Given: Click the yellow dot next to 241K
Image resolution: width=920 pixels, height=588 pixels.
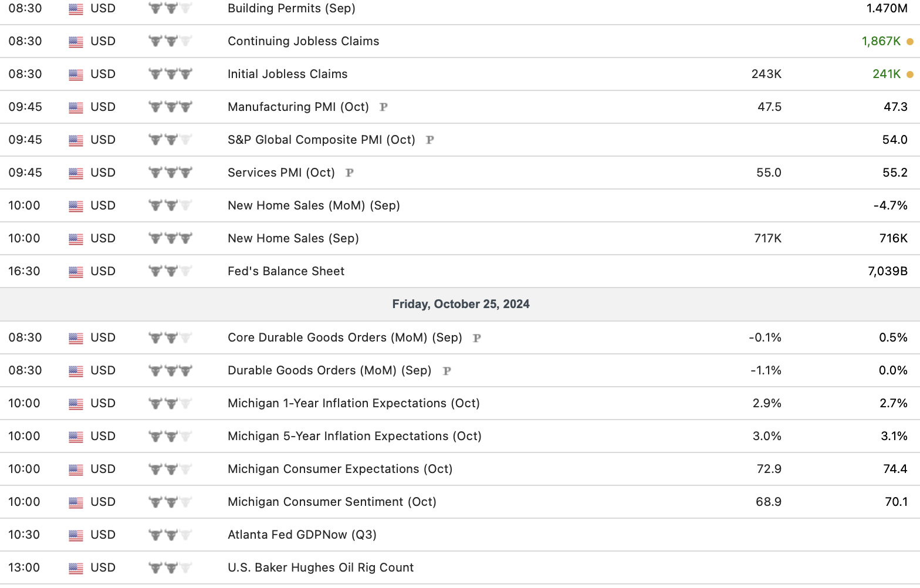Looking at the screenshot, I should [x=910, y=75].
